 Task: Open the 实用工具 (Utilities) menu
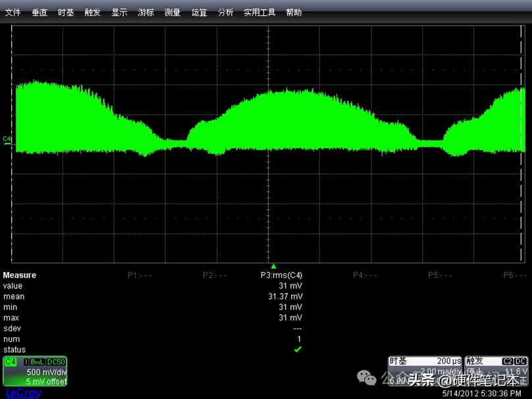click(x=259, y=13)
